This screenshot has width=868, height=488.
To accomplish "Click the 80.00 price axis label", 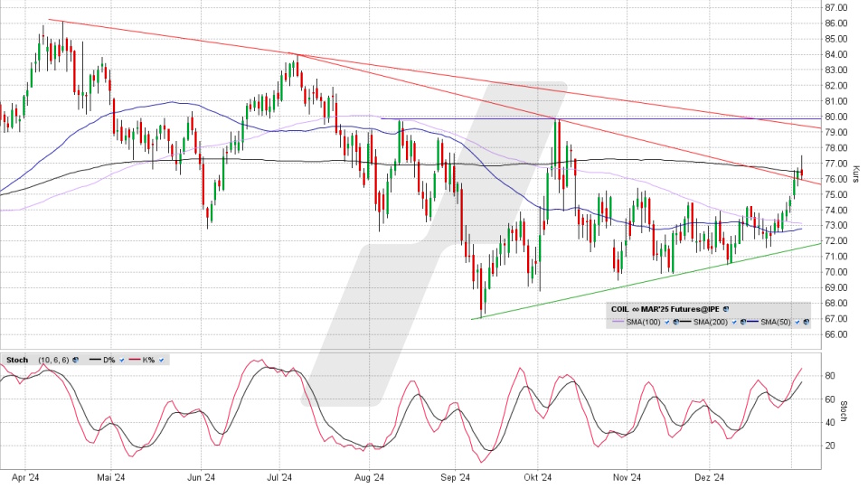I will (x=835, y=117).
